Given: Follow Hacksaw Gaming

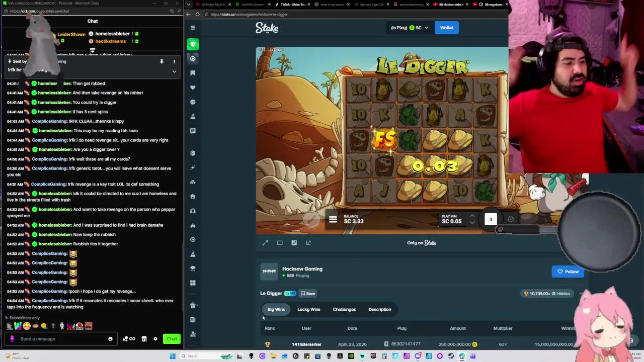Looking at the screenshot, I should point(568,271).
